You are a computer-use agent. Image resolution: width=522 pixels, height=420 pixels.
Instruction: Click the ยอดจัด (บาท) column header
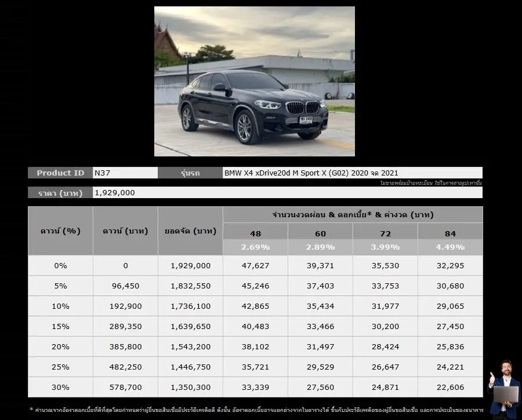click(190, 231)
